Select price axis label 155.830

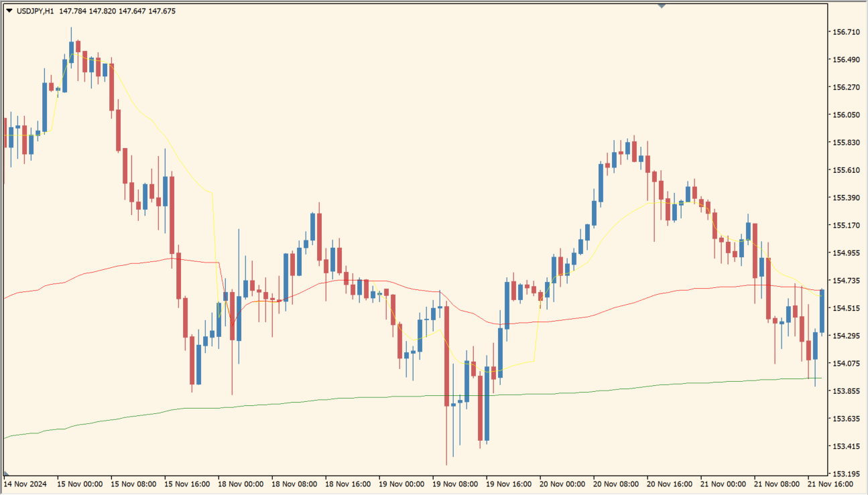point(846,143)
